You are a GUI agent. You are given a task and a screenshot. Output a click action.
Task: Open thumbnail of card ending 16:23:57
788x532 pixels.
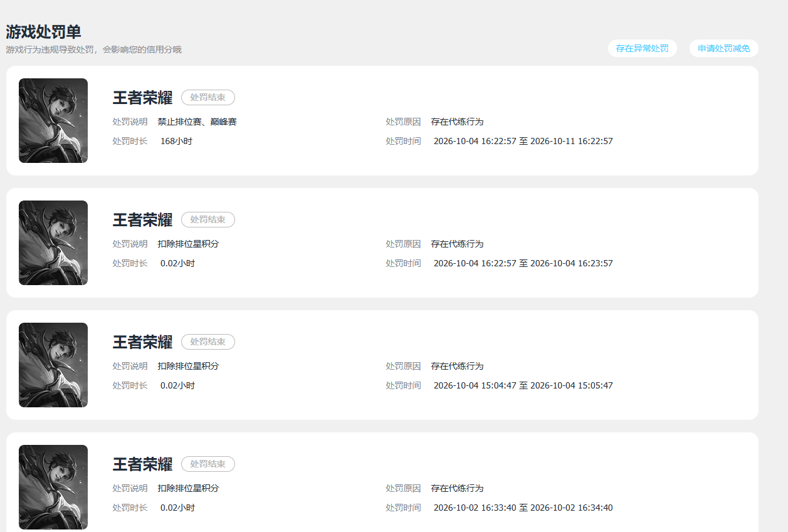53,243
